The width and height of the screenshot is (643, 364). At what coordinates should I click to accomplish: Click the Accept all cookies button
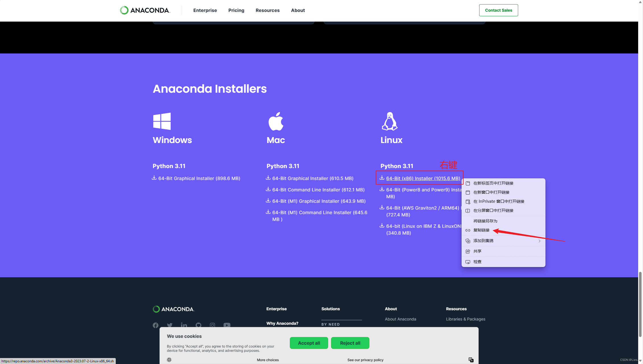pyautogui.click(x=309, y=343)
